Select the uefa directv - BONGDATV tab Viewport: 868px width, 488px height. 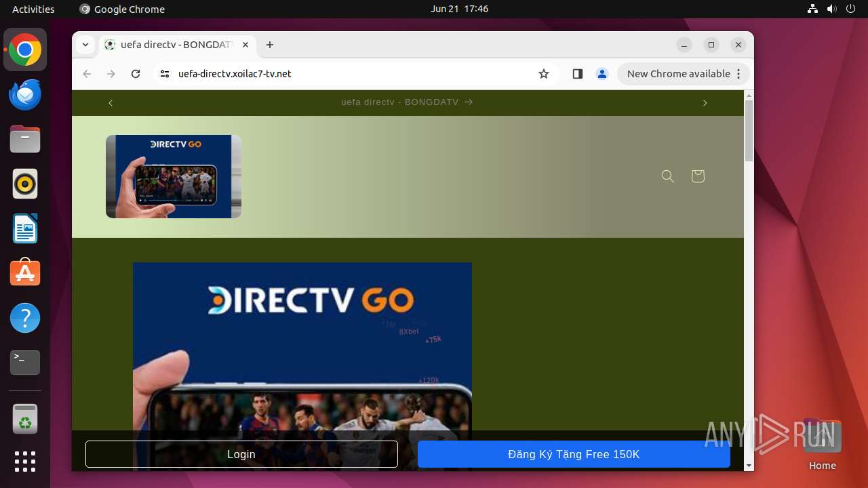click(178, 45)
